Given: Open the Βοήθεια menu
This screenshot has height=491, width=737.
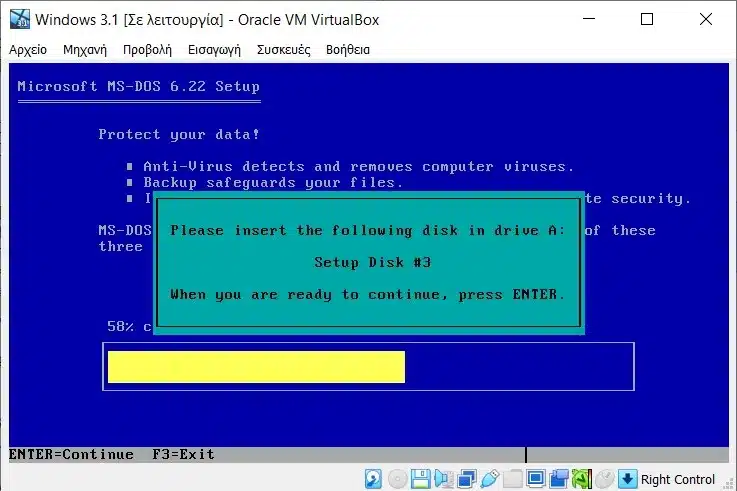Looking at the screenshot, I should 348,50.
